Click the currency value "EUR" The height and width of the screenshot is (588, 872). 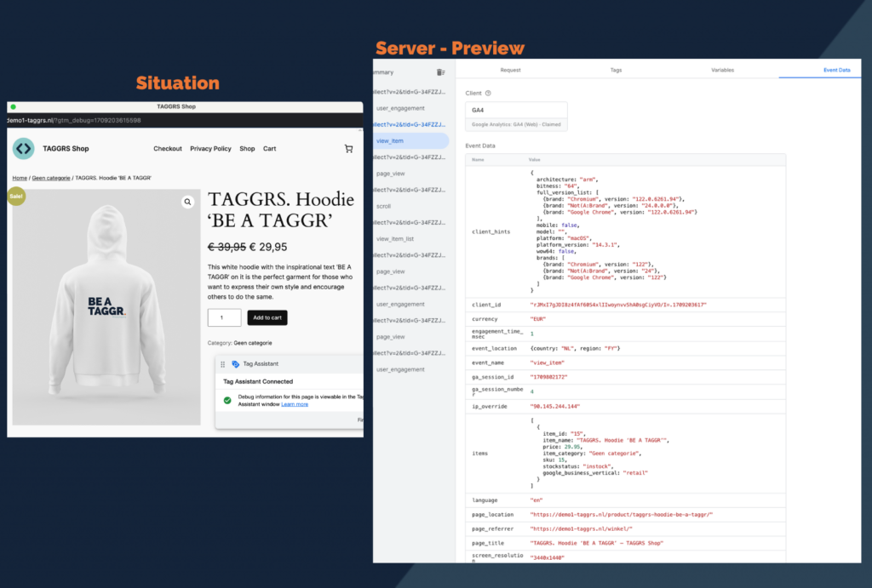click(x=538, y=319)
